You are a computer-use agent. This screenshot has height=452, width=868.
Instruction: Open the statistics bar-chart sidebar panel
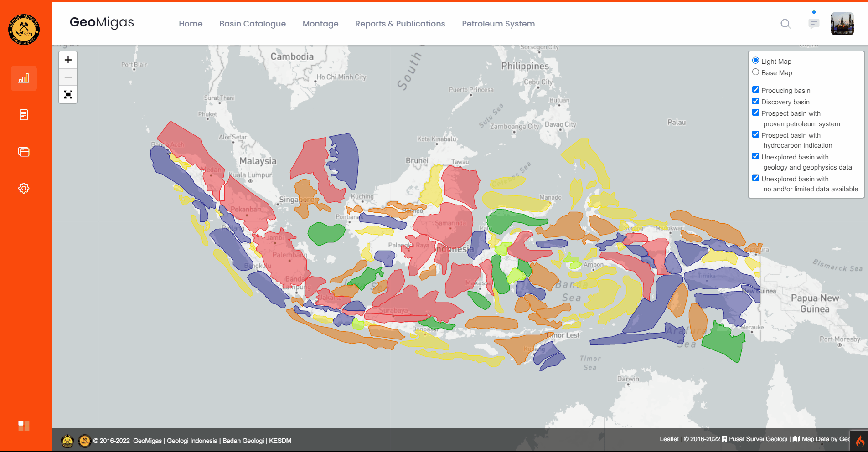click(24, 78)
